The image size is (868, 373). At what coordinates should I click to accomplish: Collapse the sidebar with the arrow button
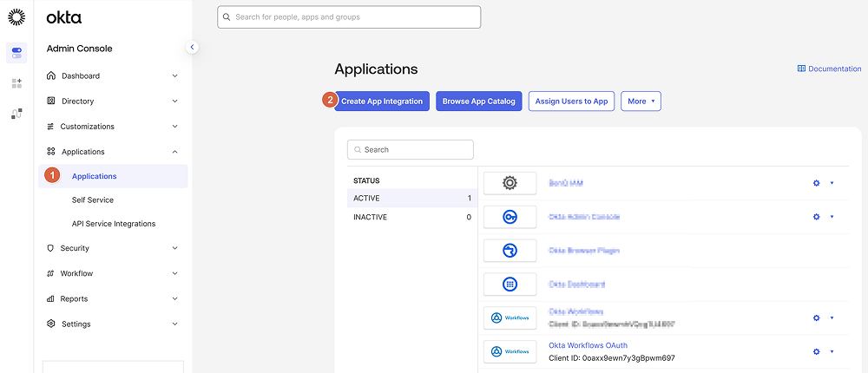(193, 47)
